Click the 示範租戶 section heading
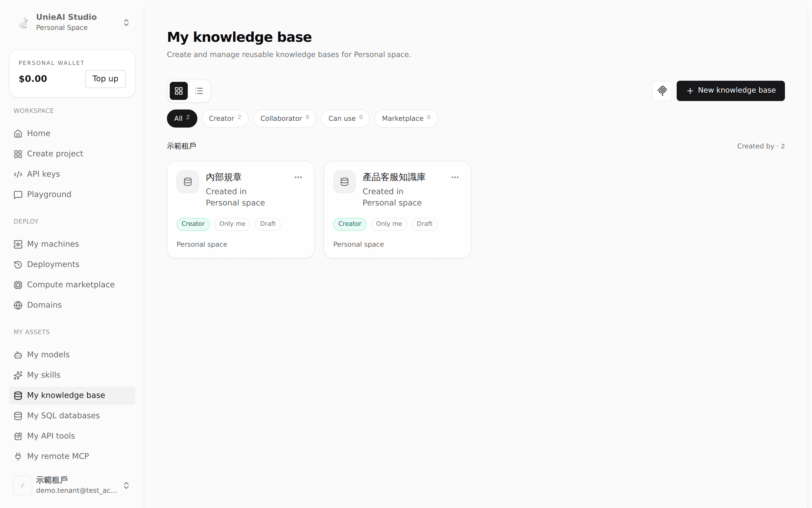Image resolution: width=812 pixels, height=508 pixels. point(182,146)
